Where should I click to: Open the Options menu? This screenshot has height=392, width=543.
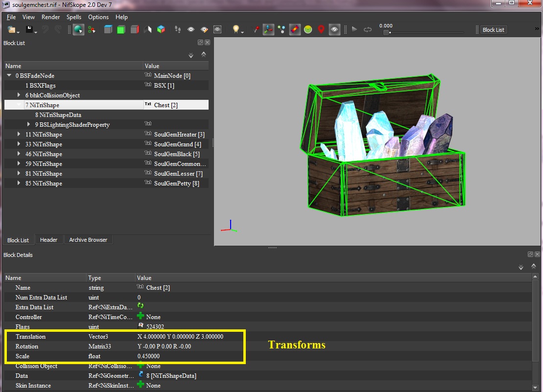(x=98, y=17)
